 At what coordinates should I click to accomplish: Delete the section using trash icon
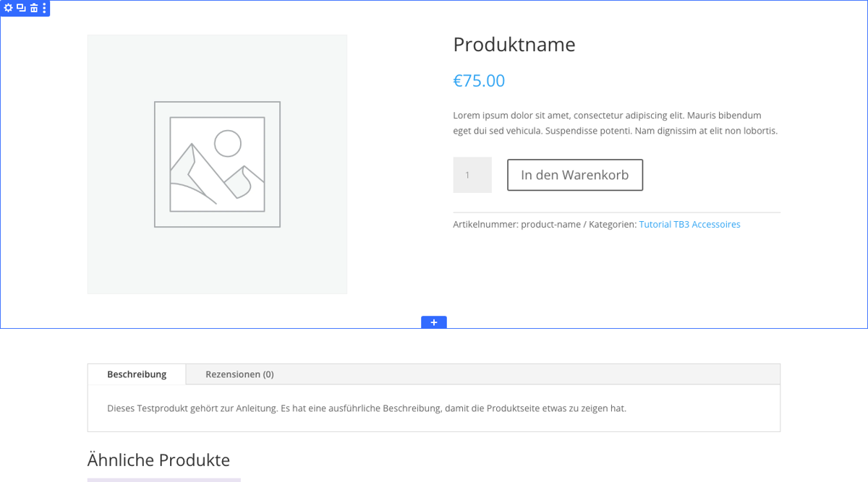[33, 8]
